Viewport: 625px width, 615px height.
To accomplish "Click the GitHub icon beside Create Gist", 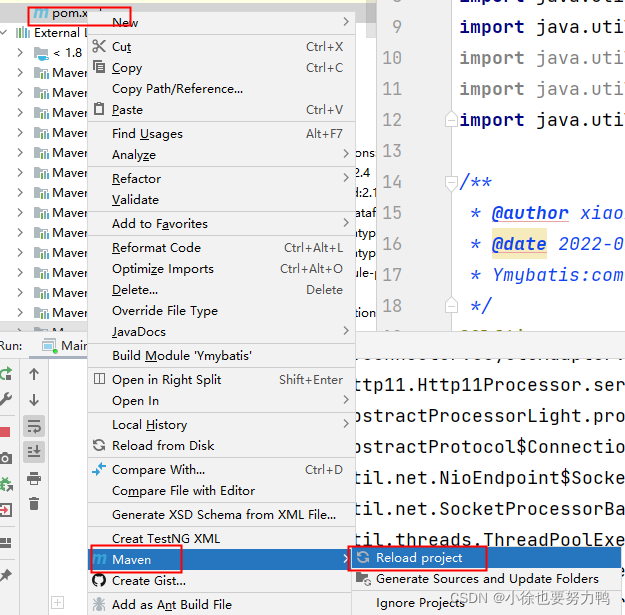I will coord(99,580).
